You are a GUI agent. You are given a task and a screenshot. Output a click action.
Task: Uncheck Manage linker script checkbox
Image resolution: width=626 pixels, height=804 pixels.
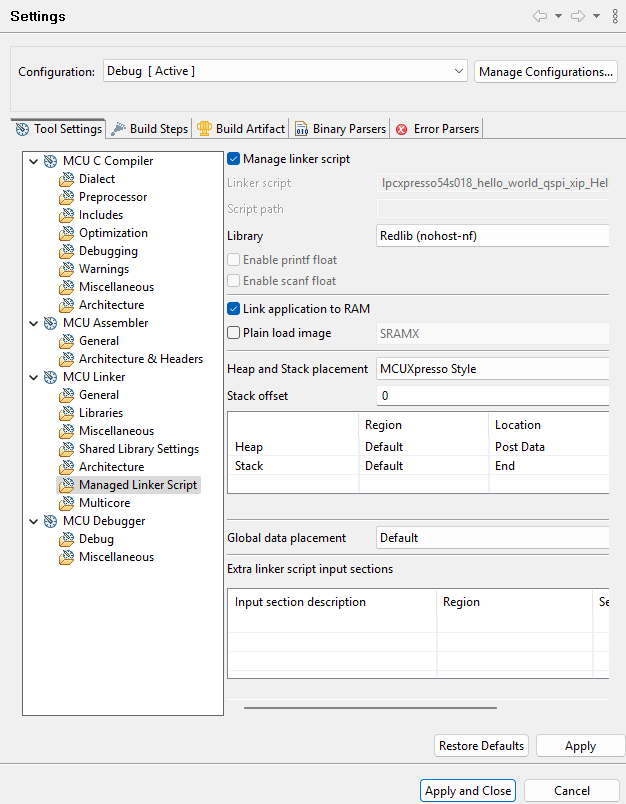233,159
